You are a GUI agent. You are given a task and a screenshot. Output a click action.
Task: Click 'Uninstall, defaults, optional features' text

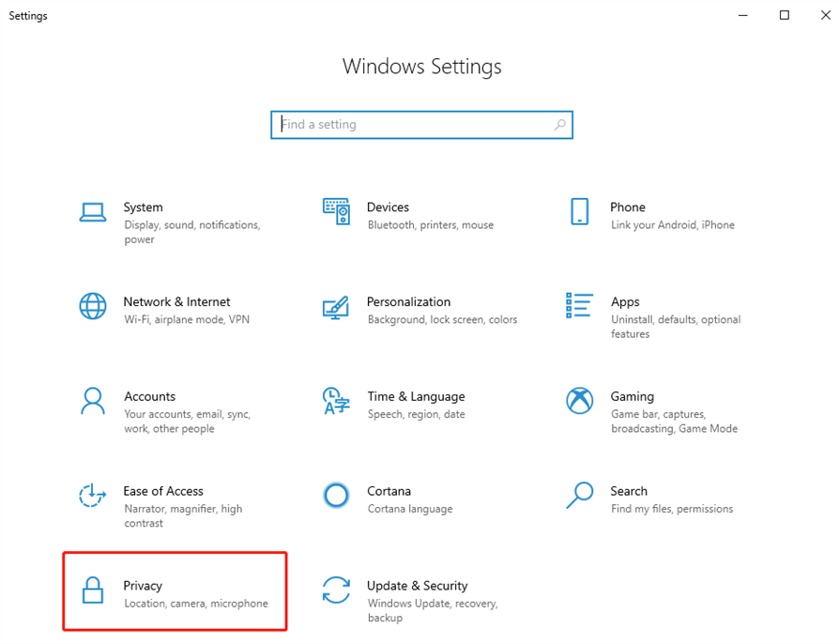676,327
